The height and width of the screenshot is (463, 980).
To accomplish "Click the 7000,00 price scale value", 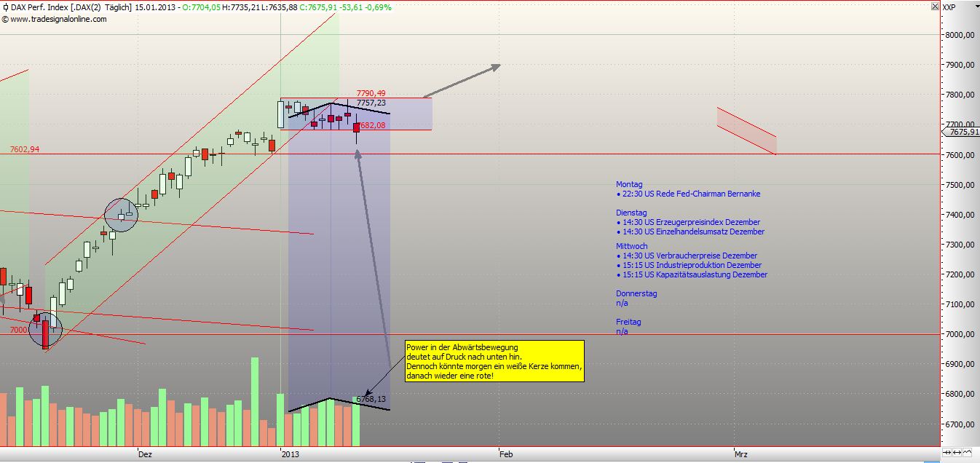I will coord(961,334).
